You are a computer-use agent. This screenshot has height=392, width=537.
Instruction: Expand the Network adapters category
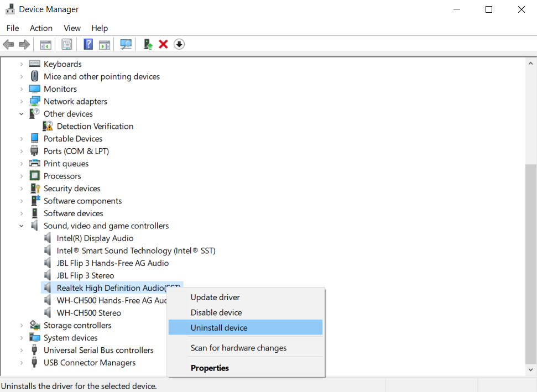click(x=21, y=101)
